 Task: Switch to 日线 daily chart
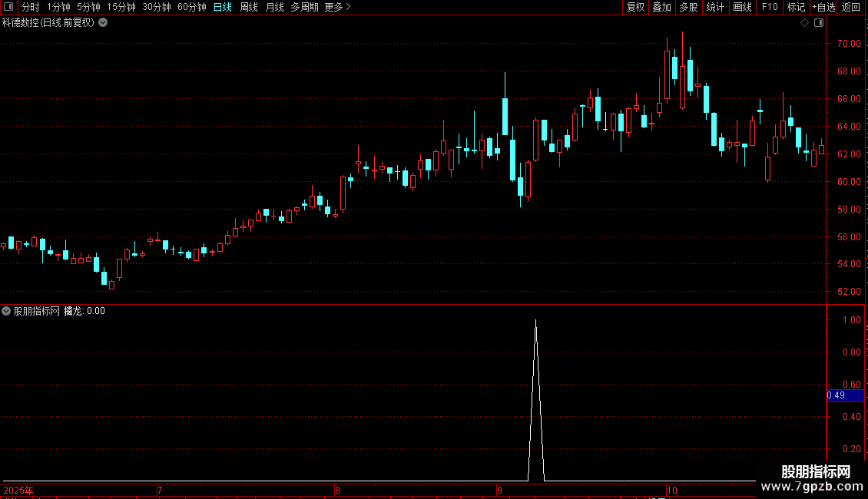[223, 7]
